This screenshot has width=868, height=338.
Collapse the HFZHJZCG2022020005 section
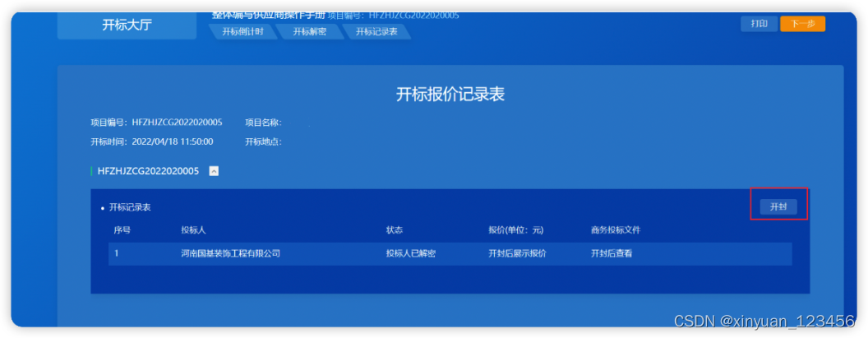coord(214,171)
